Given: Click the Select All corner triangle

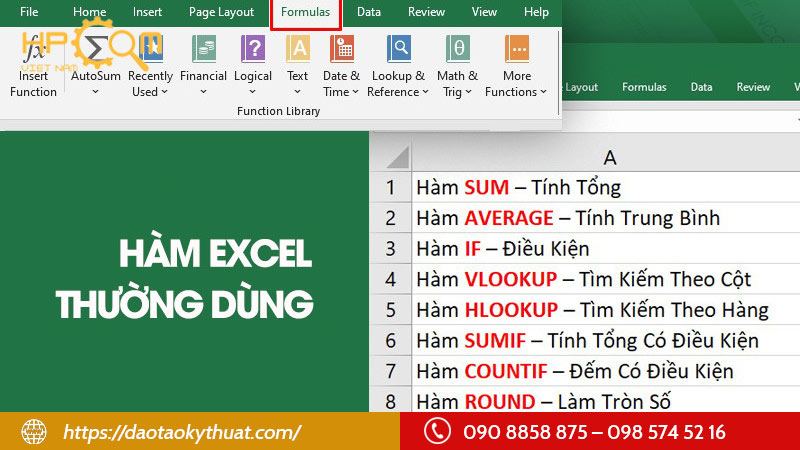Looking at the screenshot, I should [x=398, y=157].
